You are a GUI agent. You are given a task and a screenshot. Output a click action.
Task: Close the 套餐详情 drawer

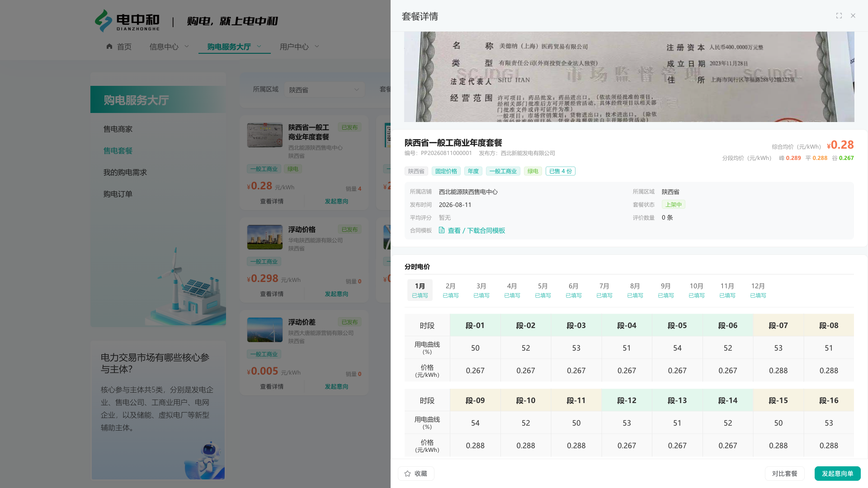[x=853, y=16]
